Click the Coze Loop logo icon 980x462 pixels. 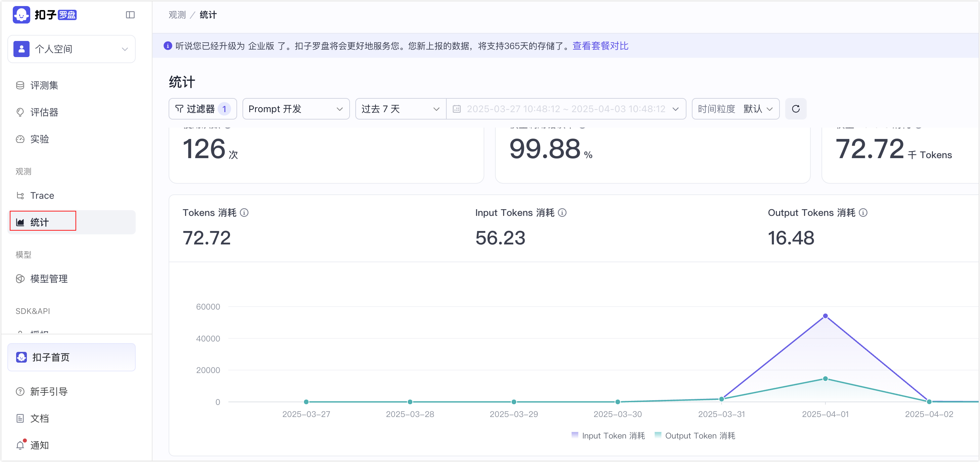click(x=21, y=15)
